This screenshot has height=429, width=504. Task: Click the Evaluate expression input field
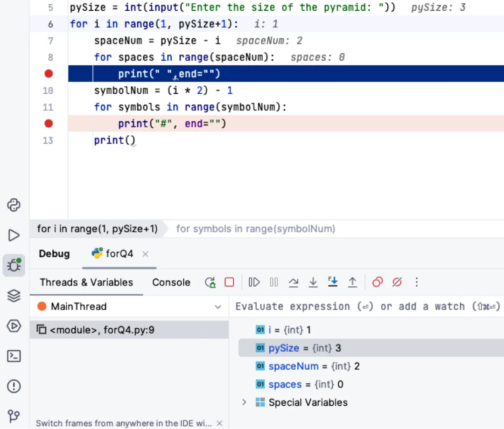click(367, 307)
